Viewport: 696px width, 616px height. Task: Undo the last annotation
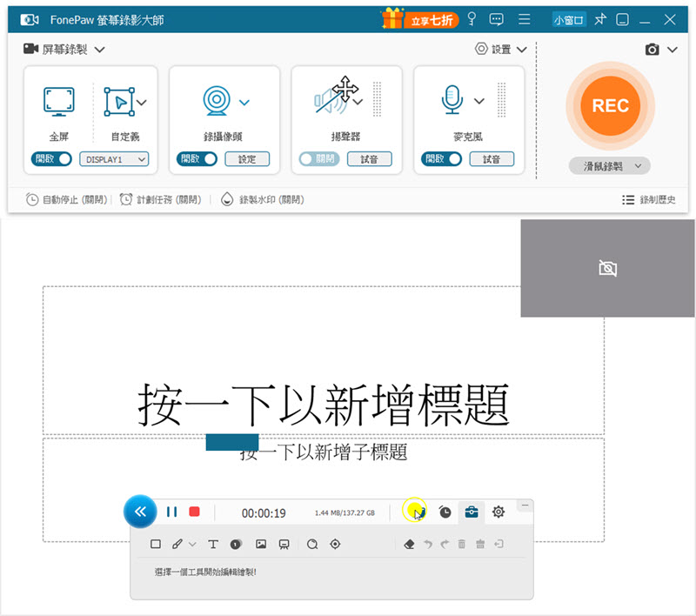pyautogui.click(x=426, y=544)
